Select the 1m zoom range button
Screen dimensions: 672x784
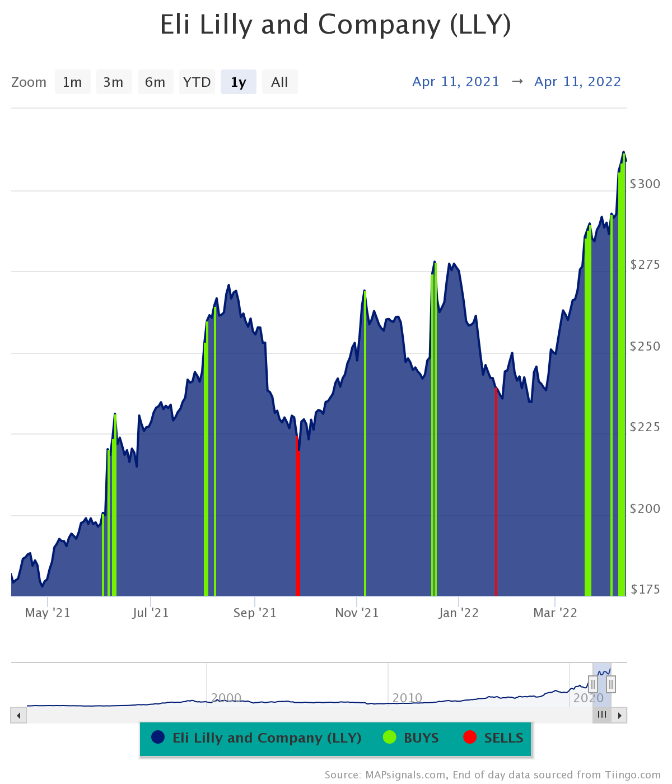click(x=73, y=82)
